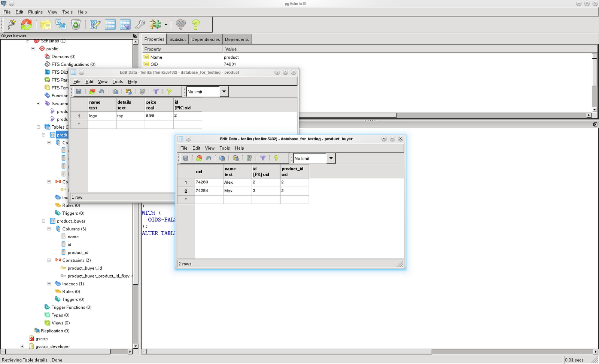Select the gsoap database node
Image resolution: width=599 pixels, height=364 pixels.
pos(42,339)
